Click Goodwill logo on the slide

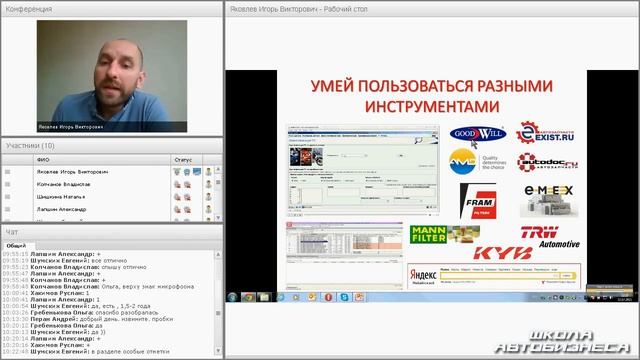click(x=478, y=133)
